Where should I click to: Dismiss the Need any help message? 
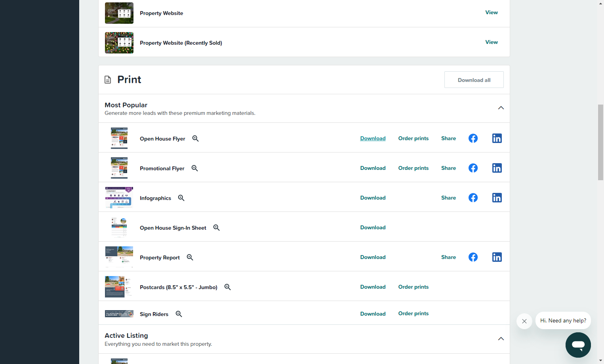524,321
